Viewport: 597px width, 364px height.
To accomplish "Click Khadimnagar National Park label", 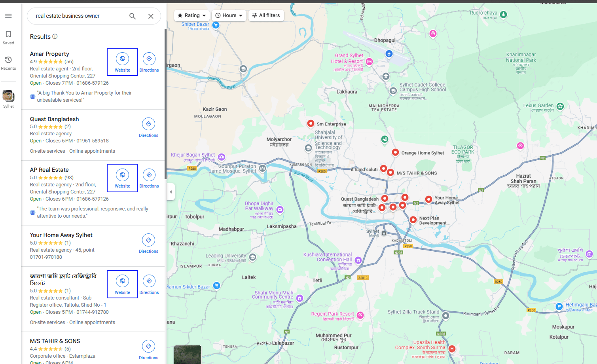I will pyautogui.click(x=521, y=63).
